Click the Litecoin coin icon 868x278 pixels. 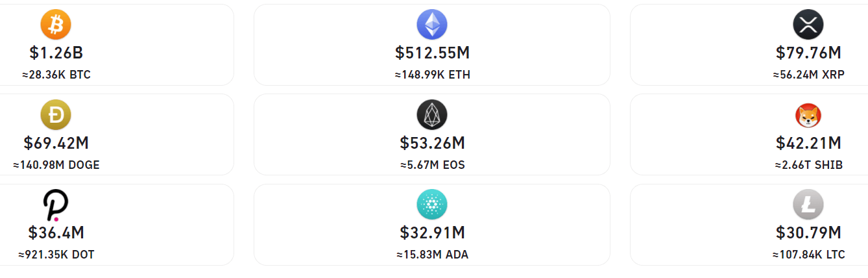(x=808, y=206)
